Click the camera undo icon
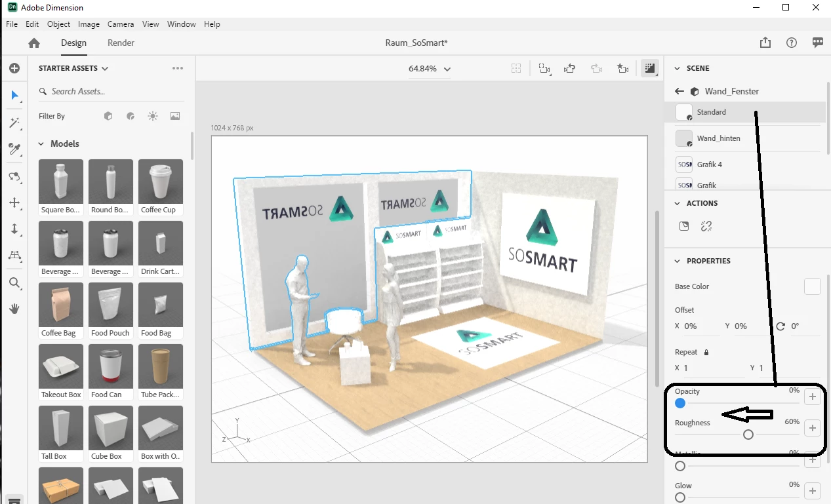 coord(570,68)
